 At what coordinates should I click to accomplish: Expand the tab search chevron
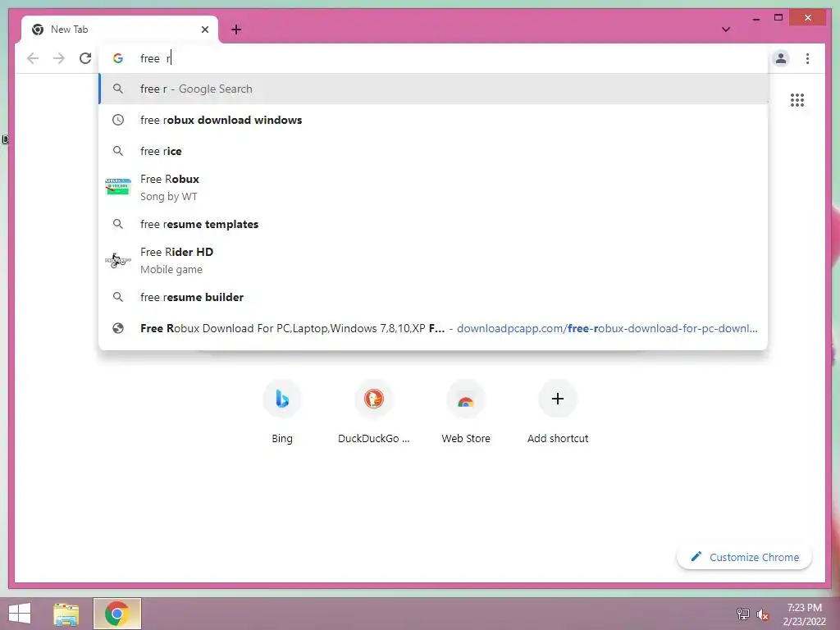coord(726,30)
